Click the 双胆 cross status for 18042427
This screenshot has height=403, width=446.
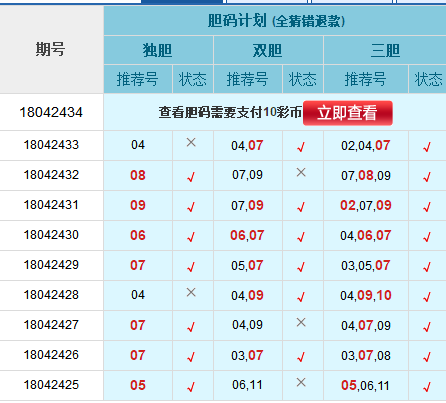coord(301,323)
